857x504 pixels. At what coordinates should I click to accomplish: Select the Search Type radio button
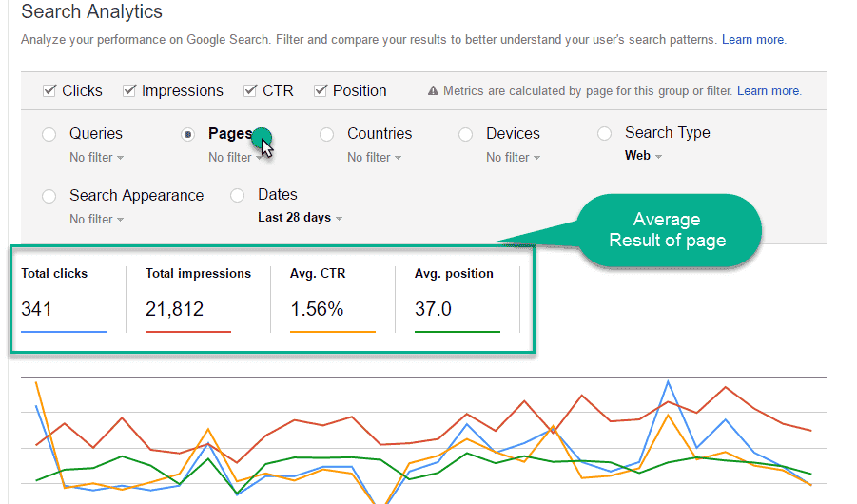coord(605,134)
